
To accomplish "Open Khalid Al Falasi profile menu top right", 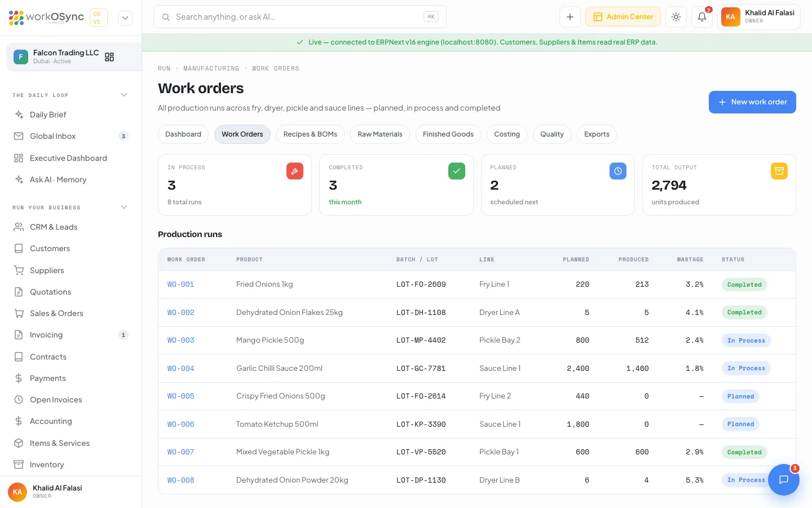I will pos(759,17).
